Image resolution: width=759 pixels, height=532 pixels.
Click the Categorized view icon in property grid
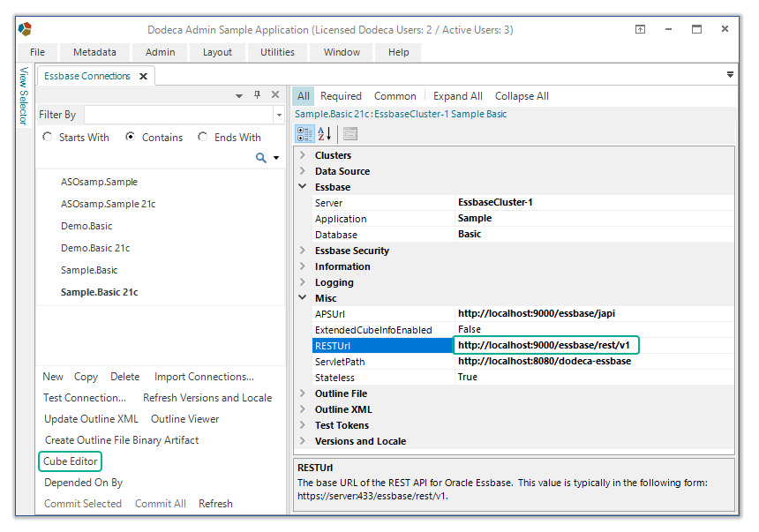click(x=304, y=133)
